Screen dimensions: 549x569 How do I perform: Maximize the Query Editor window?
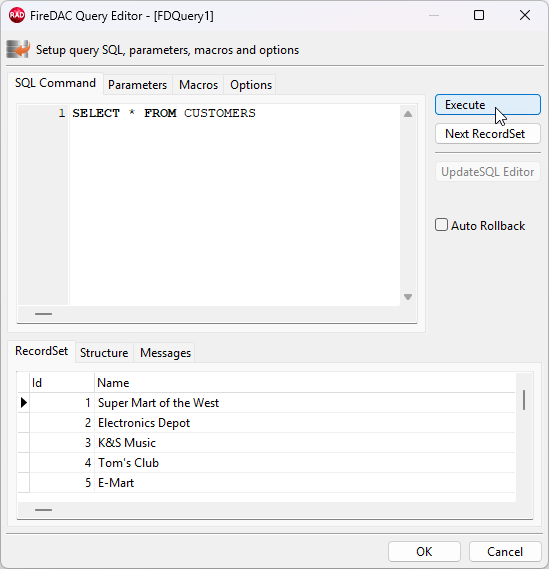click(x=479, y=15)
